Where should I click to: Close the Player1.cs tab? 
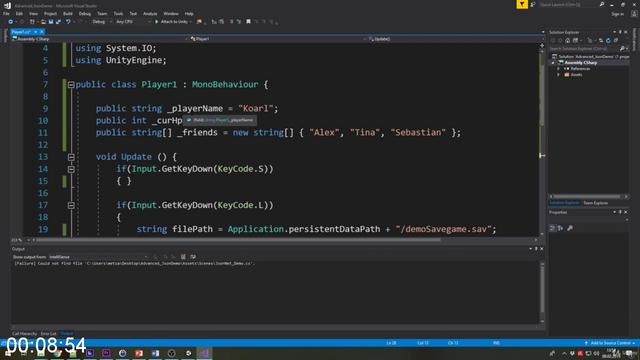pyautogui.click(x=42, y=32)
